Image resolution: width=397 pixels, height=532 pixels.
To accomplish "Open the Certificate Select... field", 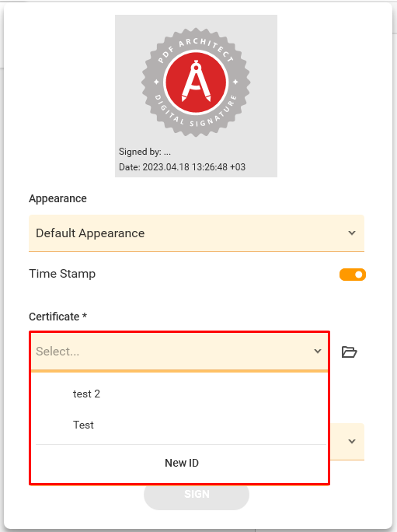I will [179, 351].
